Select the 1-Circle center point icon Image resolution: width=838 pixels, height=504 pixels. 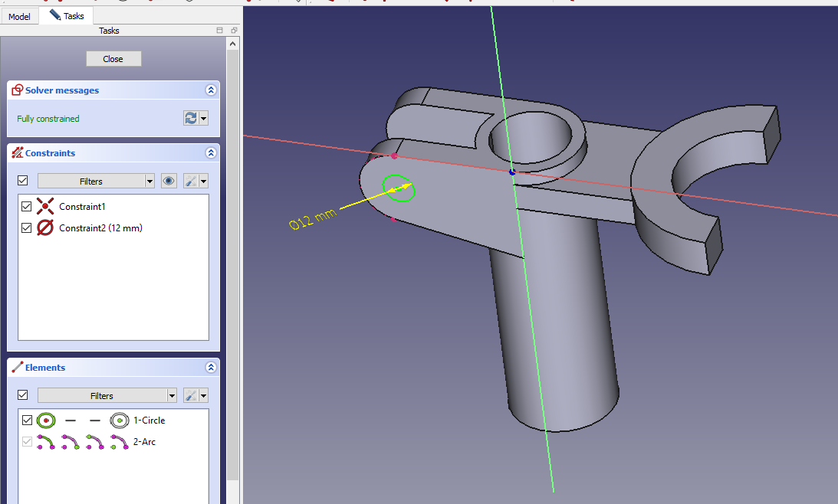119,421
